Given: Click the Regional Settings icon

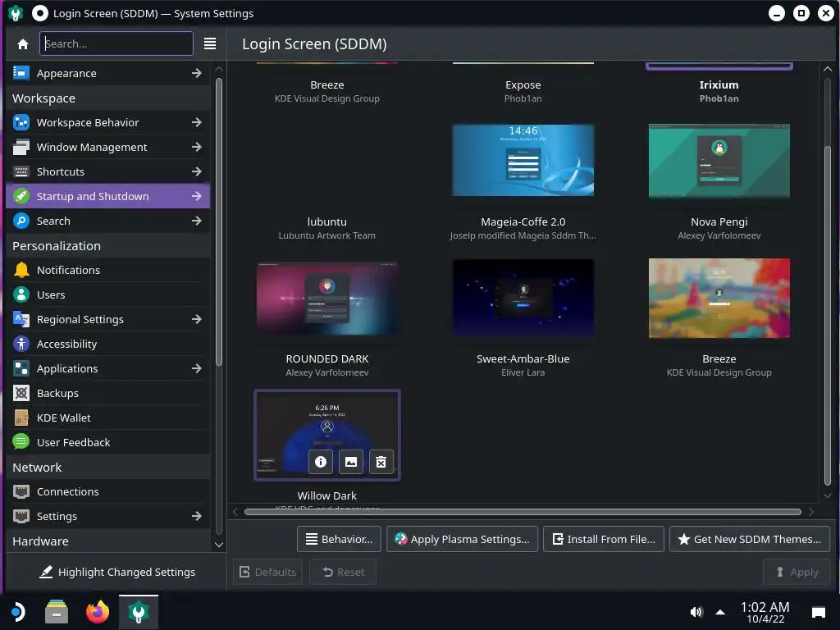Looking at the screenshot, I should (21, 319).
